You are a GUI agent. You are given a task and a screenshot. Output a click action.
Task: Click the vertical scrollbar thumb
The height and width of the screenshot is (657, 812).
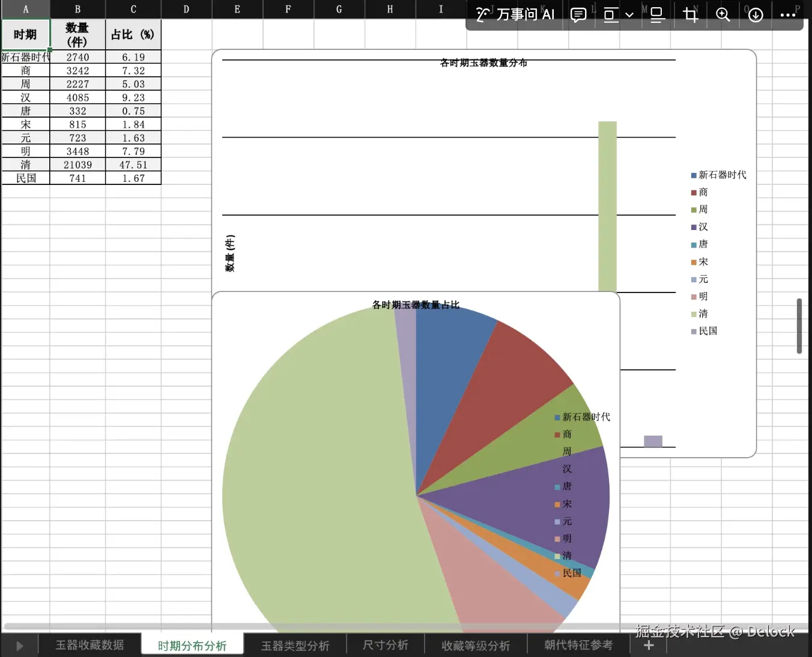(799, 325)
